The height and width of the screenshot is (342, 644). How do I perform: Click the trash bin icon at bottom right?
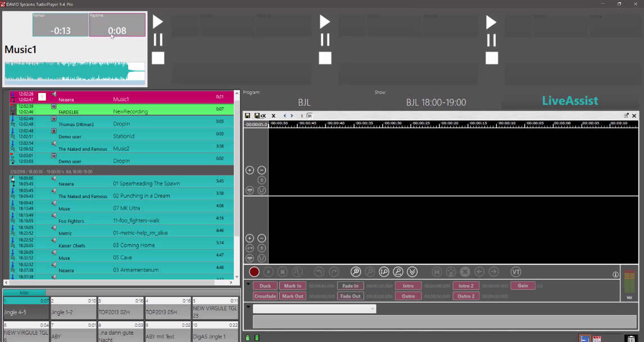pyautogui.click(x=631, y=338)
